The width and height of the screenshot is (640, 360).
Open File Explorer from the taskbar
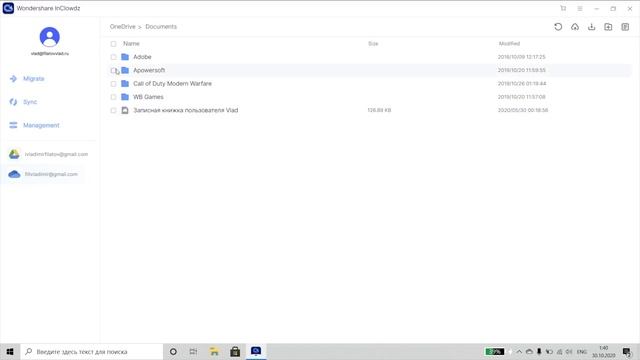coord(214,351)
